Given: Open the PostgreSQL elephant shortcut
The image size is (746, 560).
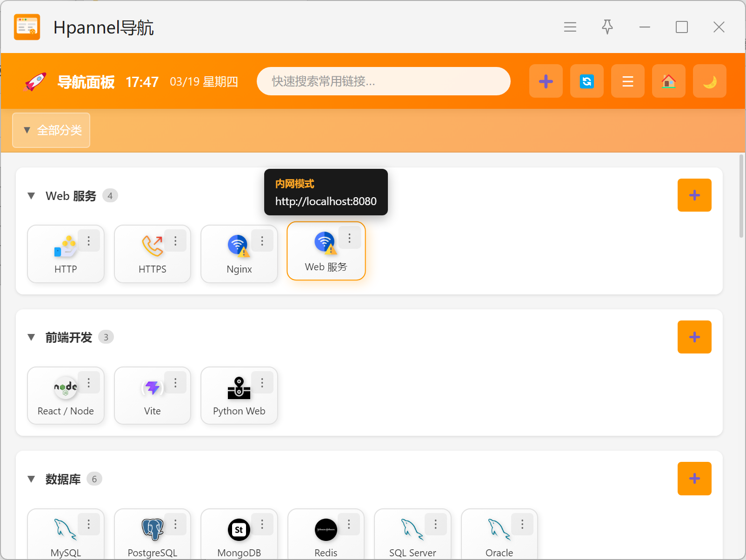Looking at the screenshot, I should point(152,535).
